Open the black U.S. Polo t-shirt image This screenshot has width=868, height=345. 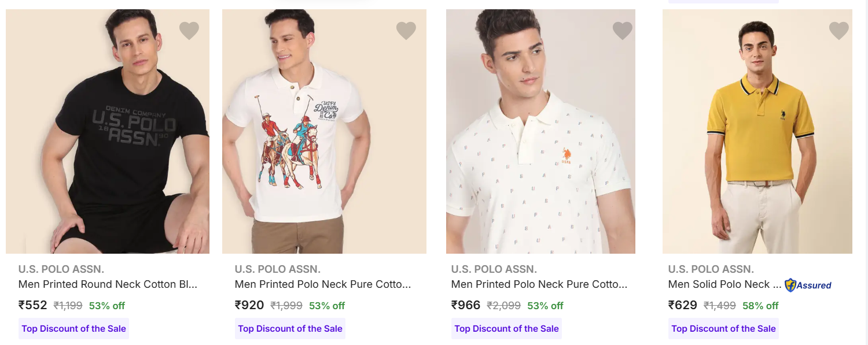pyautogui.click(x=108, y=132)
